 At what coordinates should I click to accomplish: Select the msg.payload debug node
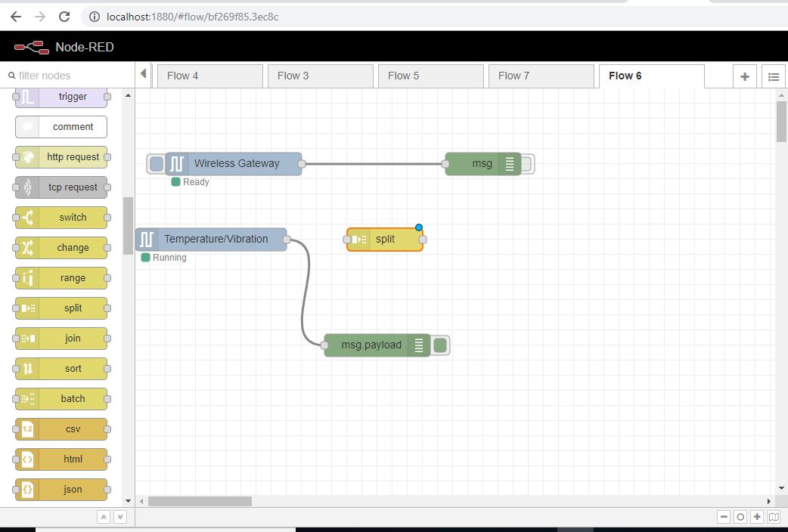click(377, 345)
